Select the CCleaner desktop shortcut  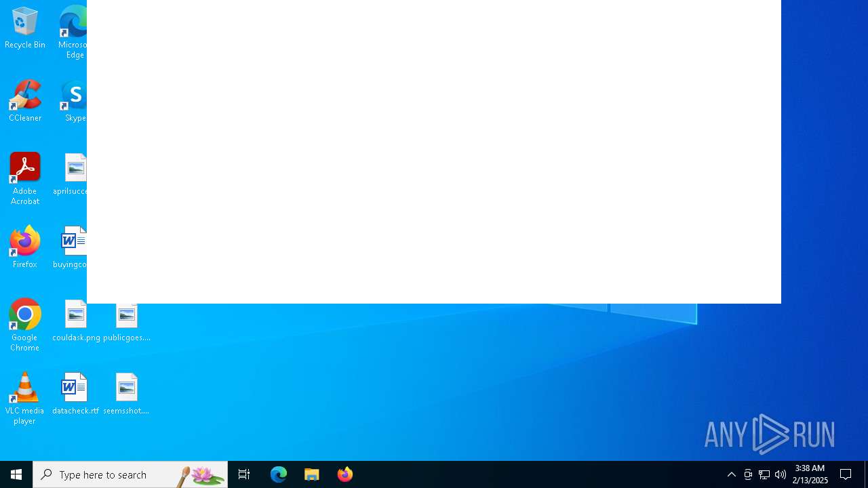[x=25, y=101]
